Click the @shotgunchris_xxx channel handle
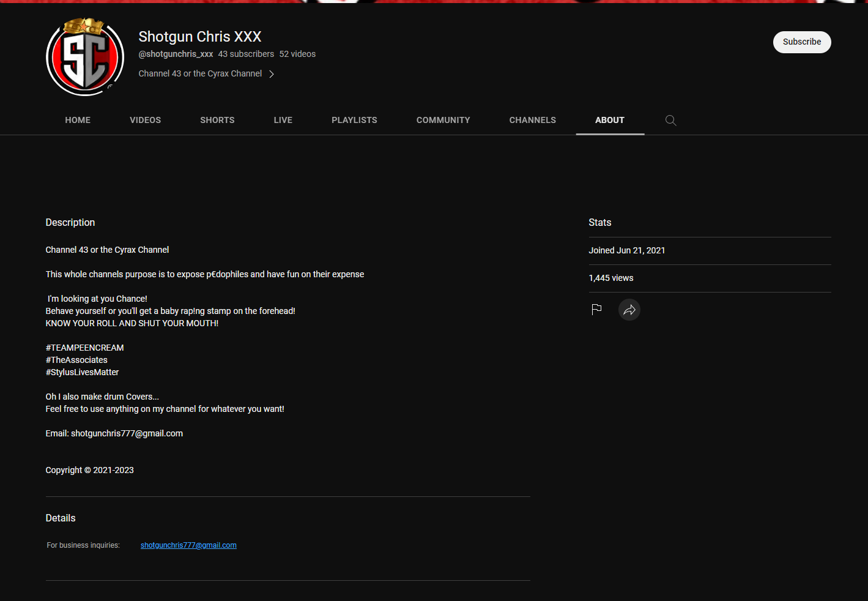The width and height of the screenshot is (868, 601). (x=176, y=54)
